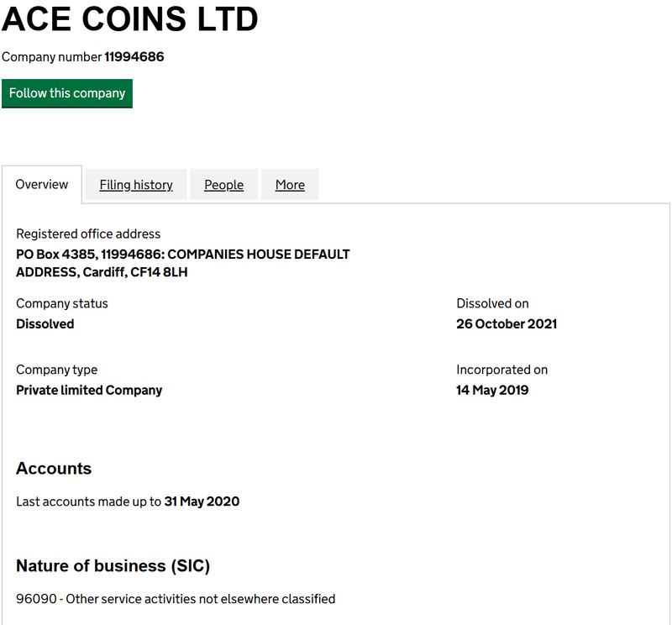Click the Incorporated on label
672x625 pixels.
pos(502,370)
